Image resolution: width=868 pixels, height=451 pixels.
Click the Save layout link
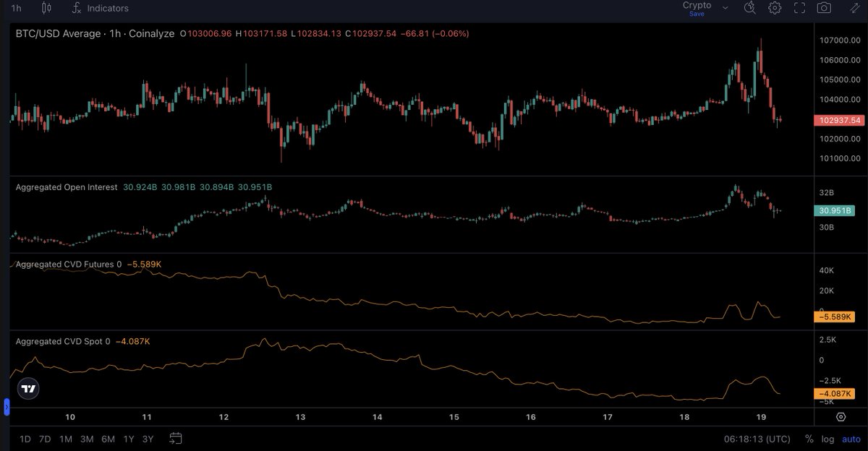[x=697, y=14]
